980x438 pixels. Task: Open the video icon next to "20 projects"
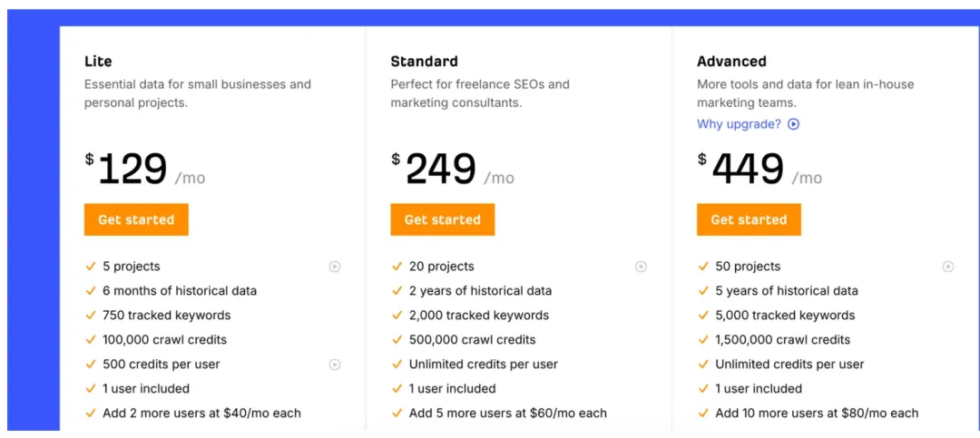[x=641, y=267]
